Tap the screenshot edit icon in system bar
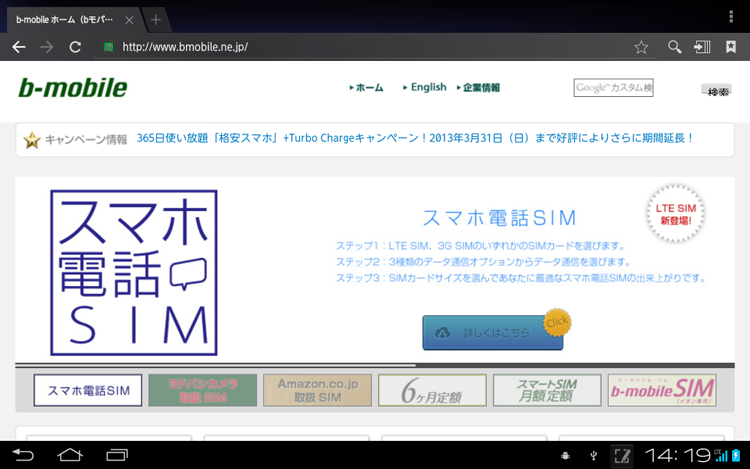Screen dimensions: 750x469 coord(622,456)
